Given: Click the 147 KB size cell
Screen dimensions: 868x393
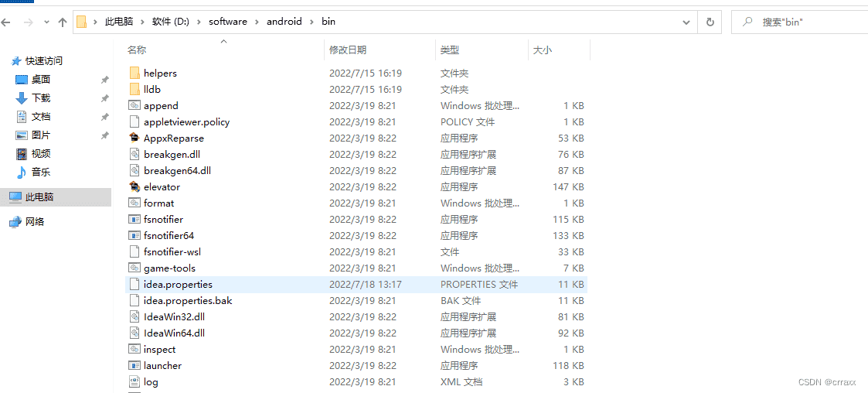Looking at the screenshot, I should [x=569, y=186].
